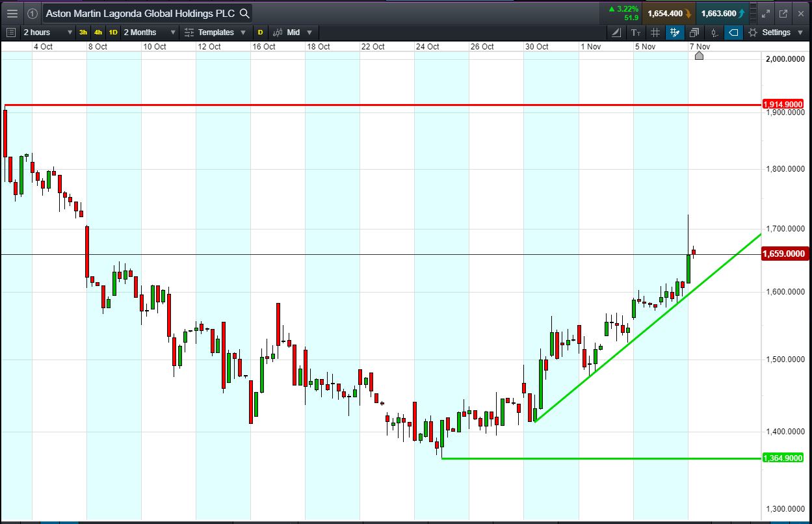Click the 2,000.0000 price axis label

pos(784,59)
